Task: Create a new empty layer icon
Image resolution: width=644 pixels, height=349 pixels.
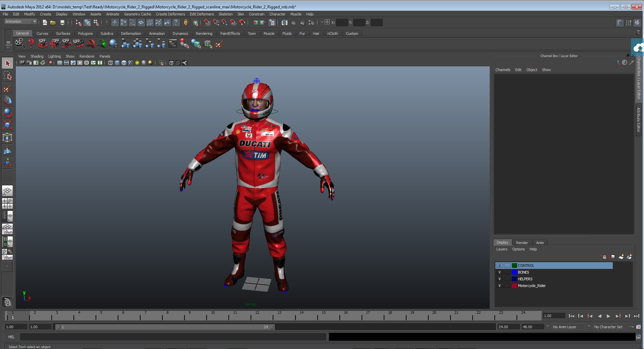Action: (x=621, y=257)
